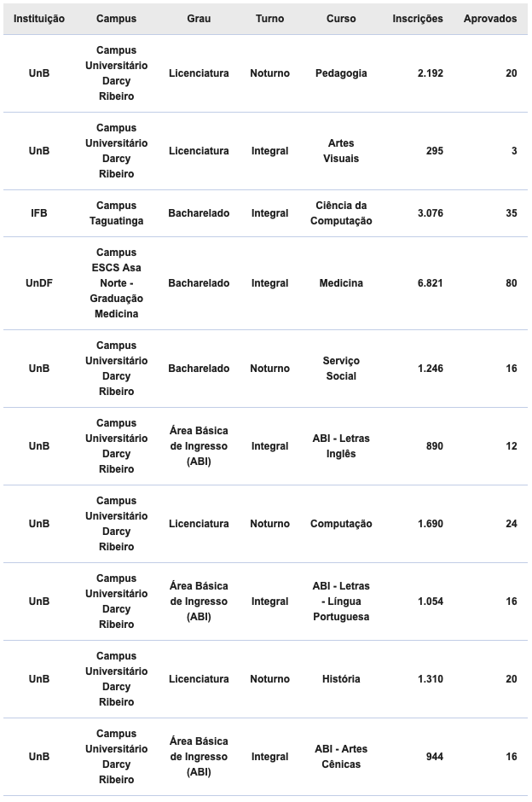This screenshot has width=532, height=802.
Task: Select the Pedagogia course cell
Action: [x=341, y=73]
